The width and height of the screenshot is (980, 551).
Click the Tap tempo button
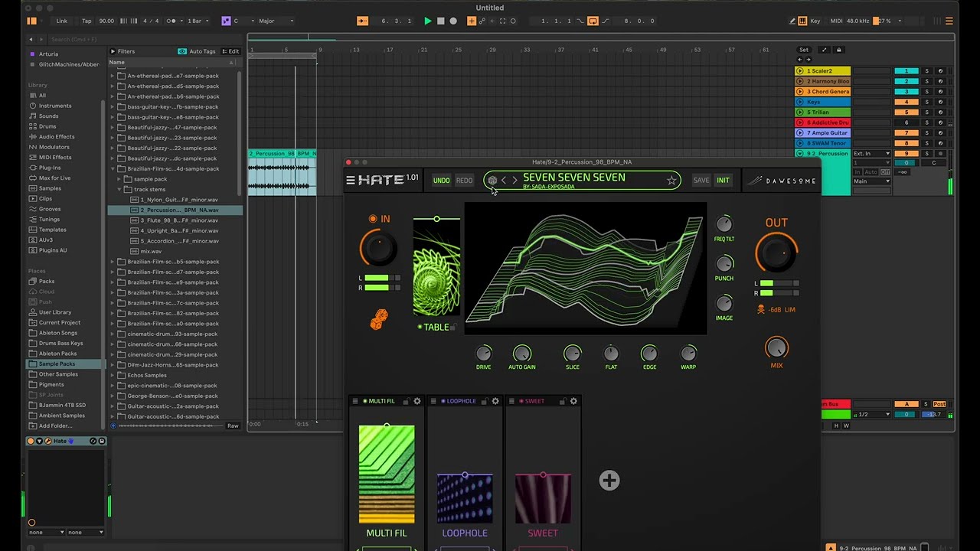87,21
